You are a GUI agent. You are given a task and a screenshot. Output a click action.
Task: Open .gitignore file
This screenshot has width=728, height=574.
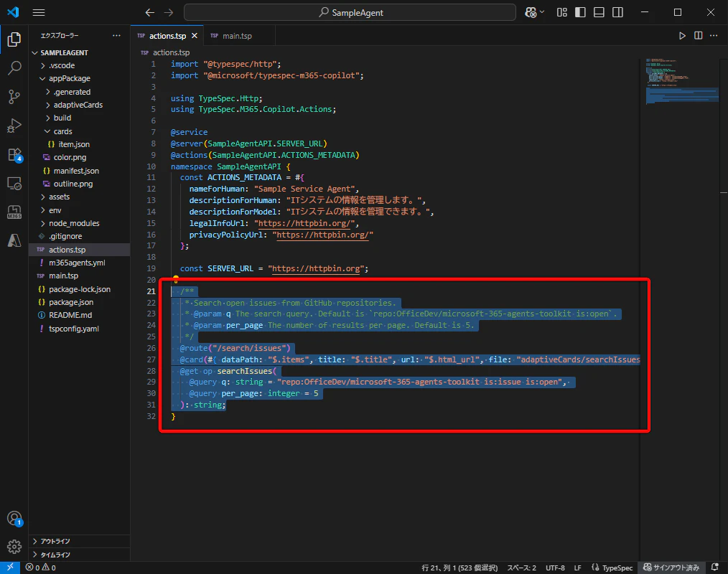coord(65,236)
